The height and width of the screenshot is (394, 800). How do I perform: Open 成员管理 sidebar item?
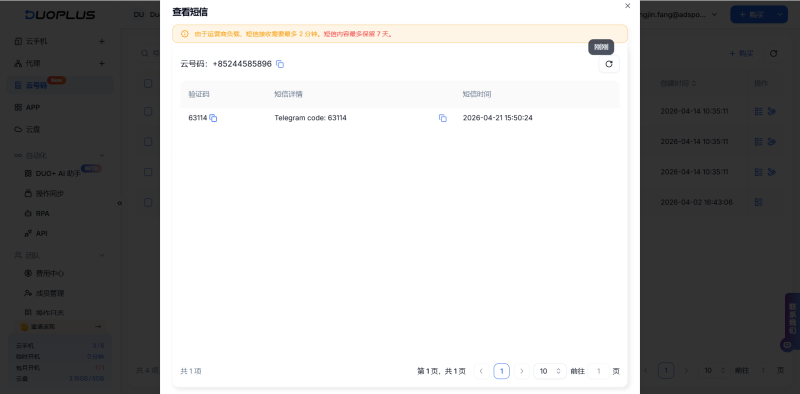click(x=49, y=293)
